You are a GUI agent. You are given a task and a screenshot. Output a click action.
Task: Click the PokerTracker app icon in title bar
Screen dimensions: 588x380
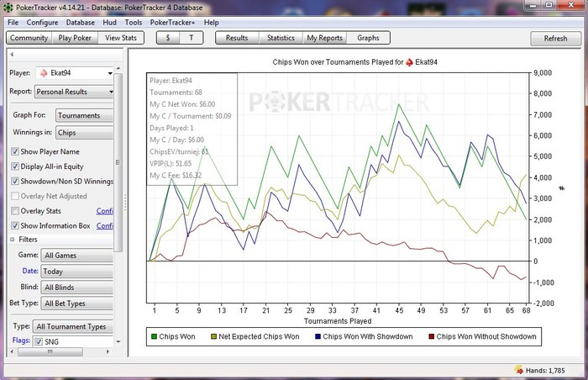[8, 7]
